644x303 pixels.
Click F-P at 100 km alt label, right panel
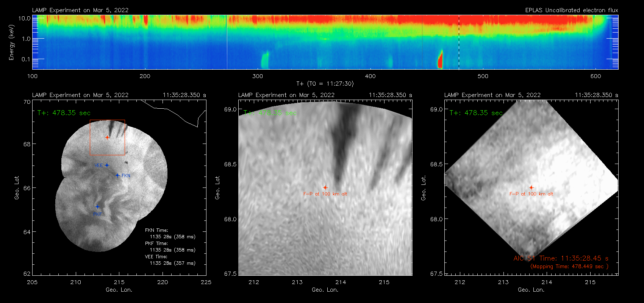click(x=531, y=194)
